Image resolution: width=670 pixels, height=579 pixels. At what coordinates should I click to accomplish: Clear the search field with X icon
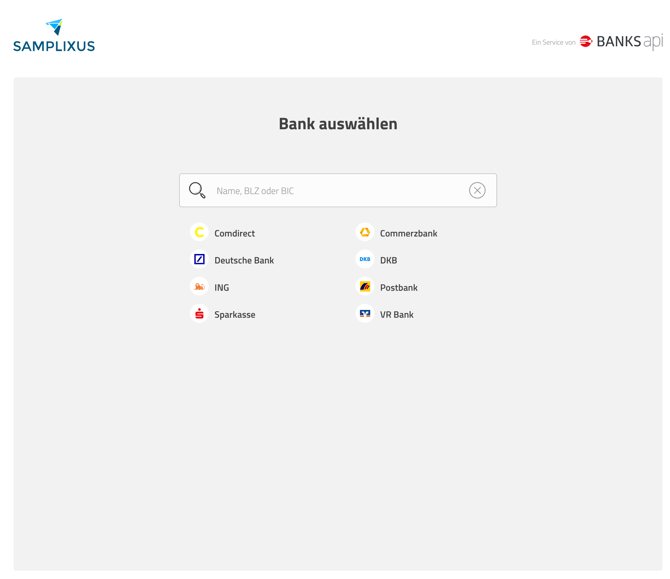click(477, 190)
